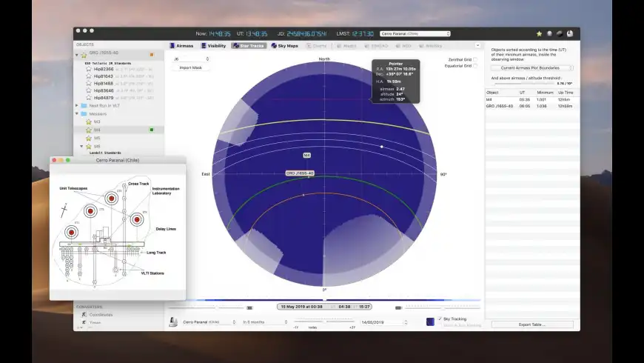This screenshot has height=363, width=644.
Task: Click the Import Mask button
Action: [x=191, y=67]
